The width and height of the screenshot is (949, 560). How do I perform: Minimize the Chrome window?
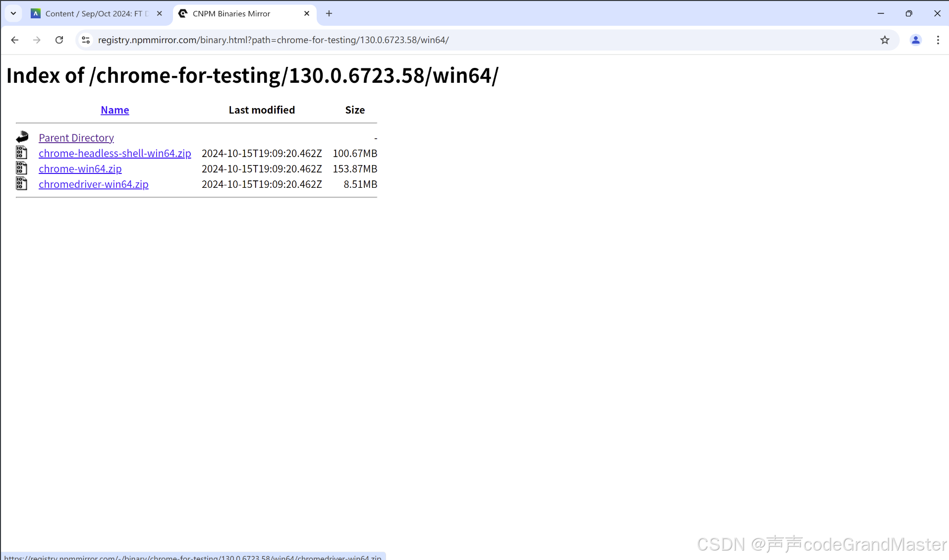tap(881, 13)
